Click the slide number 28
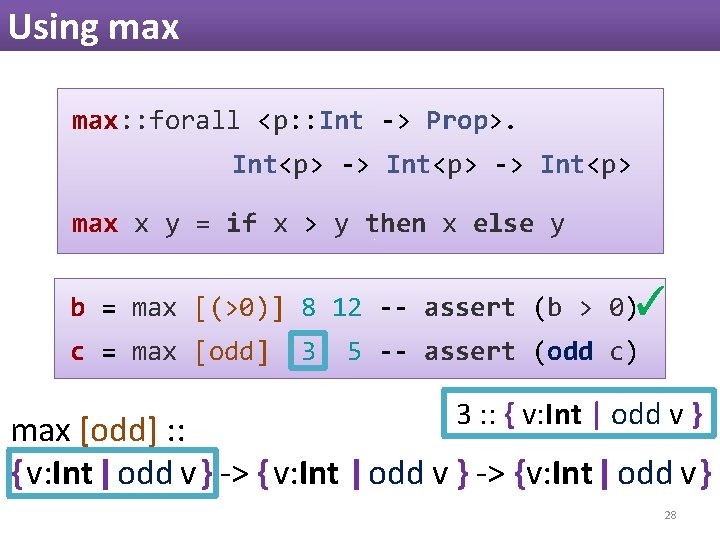This screenshot has height=540, width=720. tap(670, 515)
